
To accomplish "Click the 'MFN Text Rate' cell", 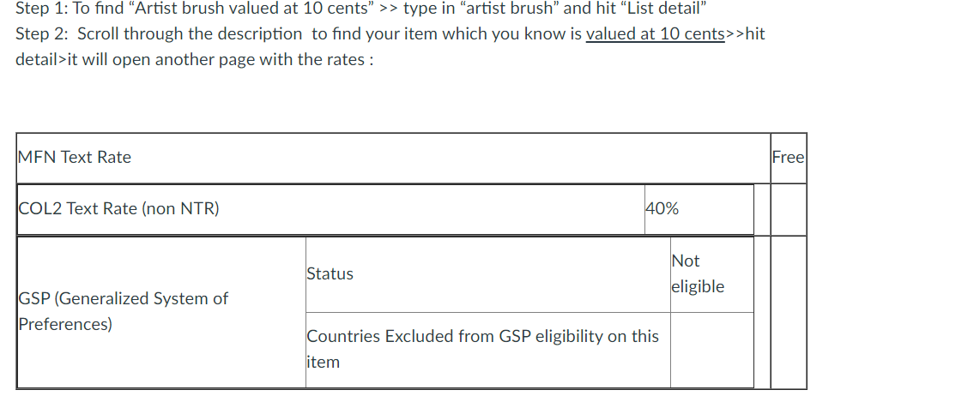I will coord(393,158).
